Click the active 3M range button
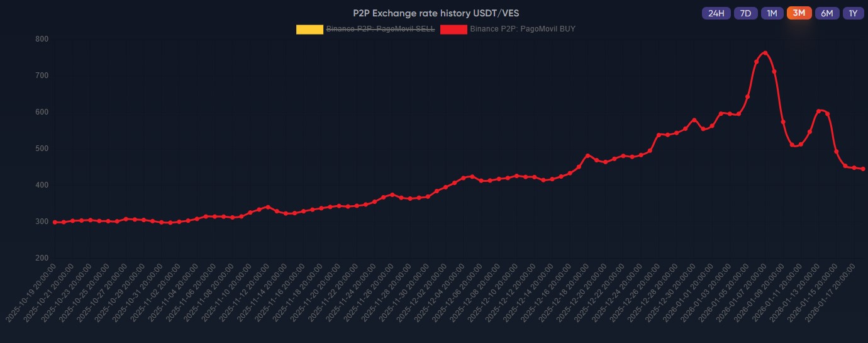This screenshot has width=868, height=343. coord(799,13)
